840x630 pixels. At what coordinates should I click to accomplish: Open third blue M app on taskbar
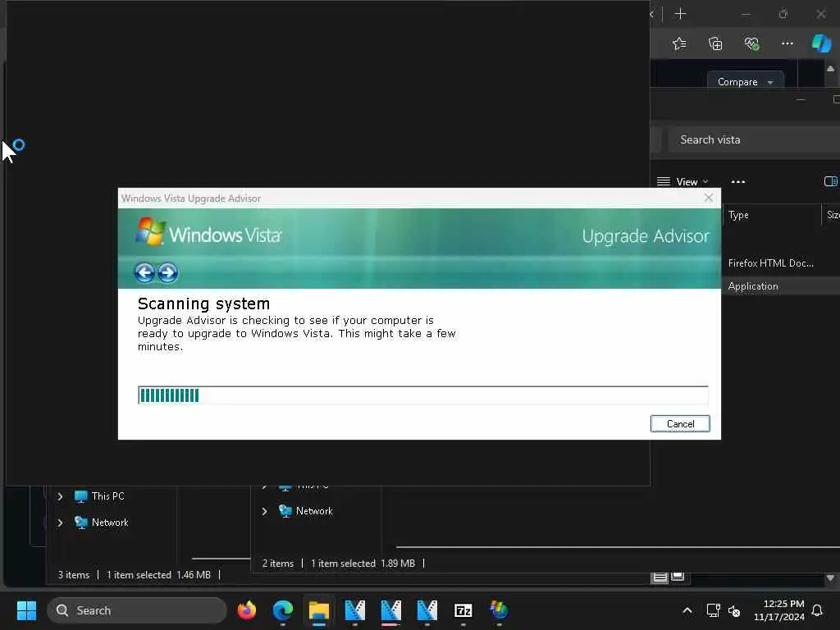coord(427,610)
